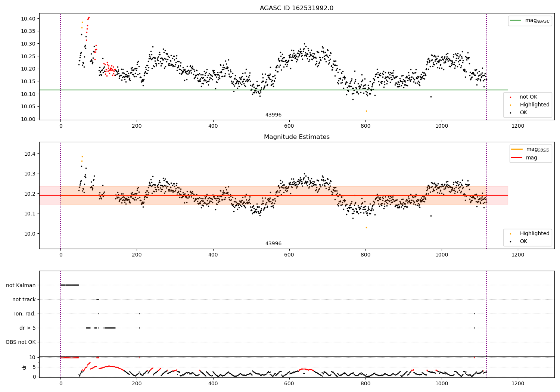This screenshot has height=392, width=560.
Task: Click the "mag AGASC" legend label
Action: pos(537,21)
